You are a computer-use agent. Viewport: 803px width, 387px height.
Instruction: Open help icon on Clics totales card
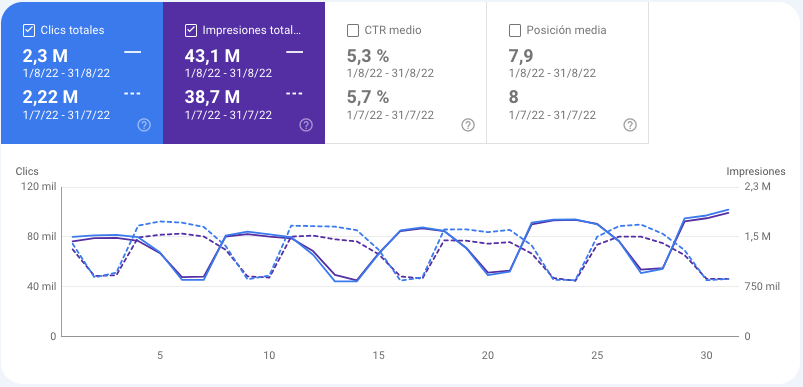pyautogui.click(x=144, y=125)
